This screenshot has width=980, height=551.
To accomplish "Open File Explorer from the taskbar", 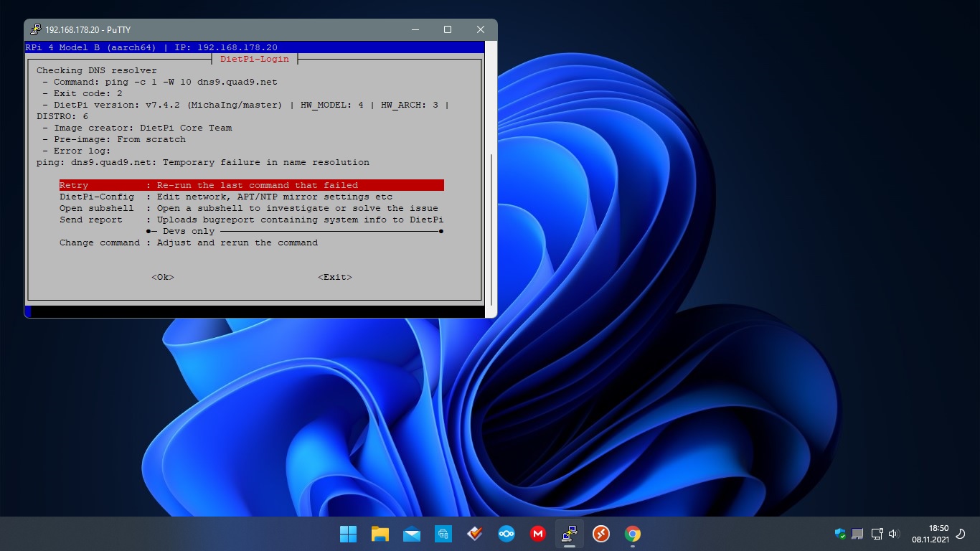I will [380, 534].
